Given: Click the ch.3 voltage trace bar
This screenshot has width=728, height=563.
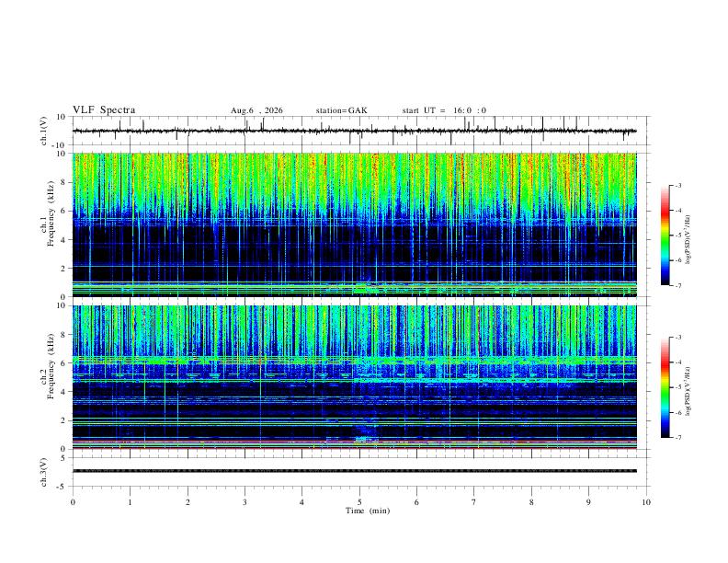Looking at the screenshot, I should coord(354,471).
